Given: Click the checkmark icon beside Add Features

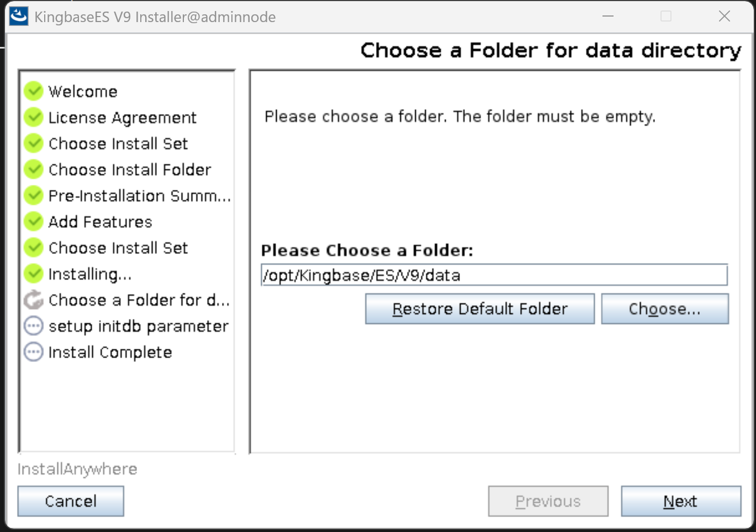Looking at the screenshot, I should click(34, 221).
